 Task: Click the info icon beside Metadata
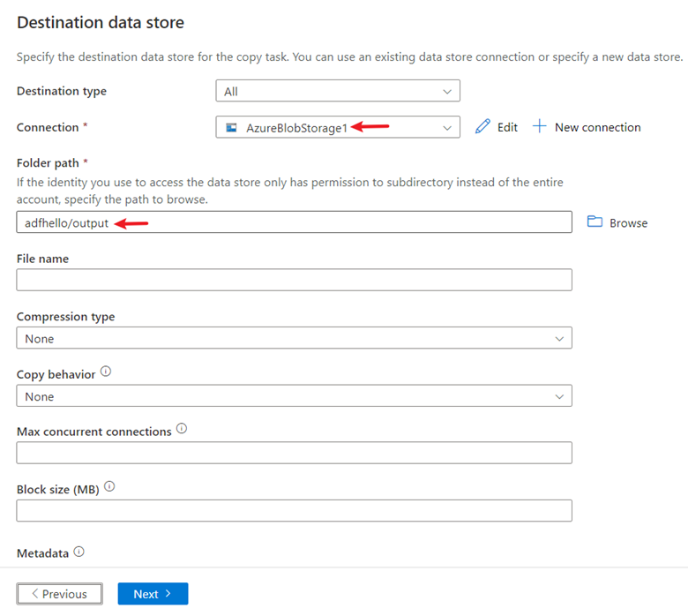79,552
